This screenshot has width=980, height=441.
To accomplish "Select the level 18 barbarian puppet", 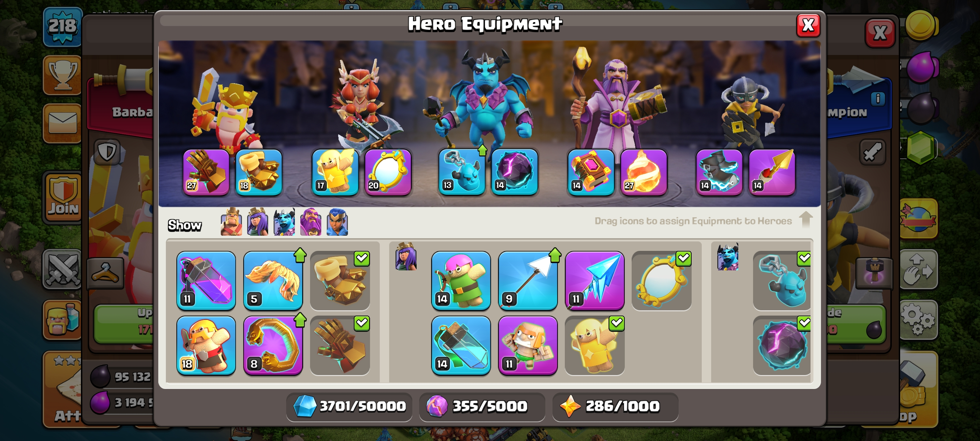I will (x=206, y=346).
